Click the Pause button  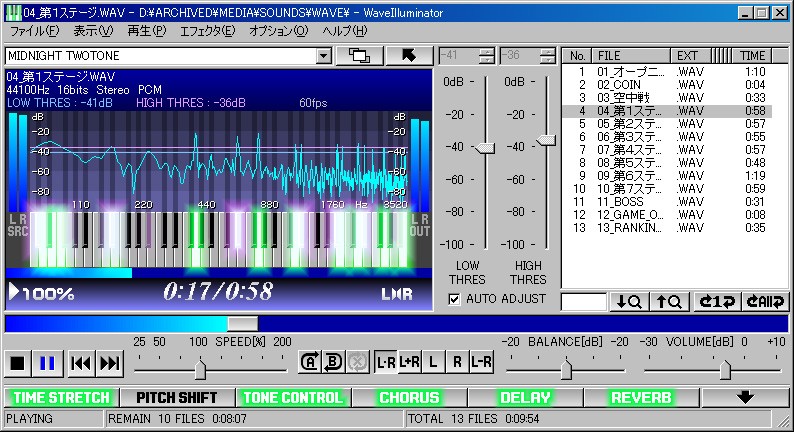point(47,363)
